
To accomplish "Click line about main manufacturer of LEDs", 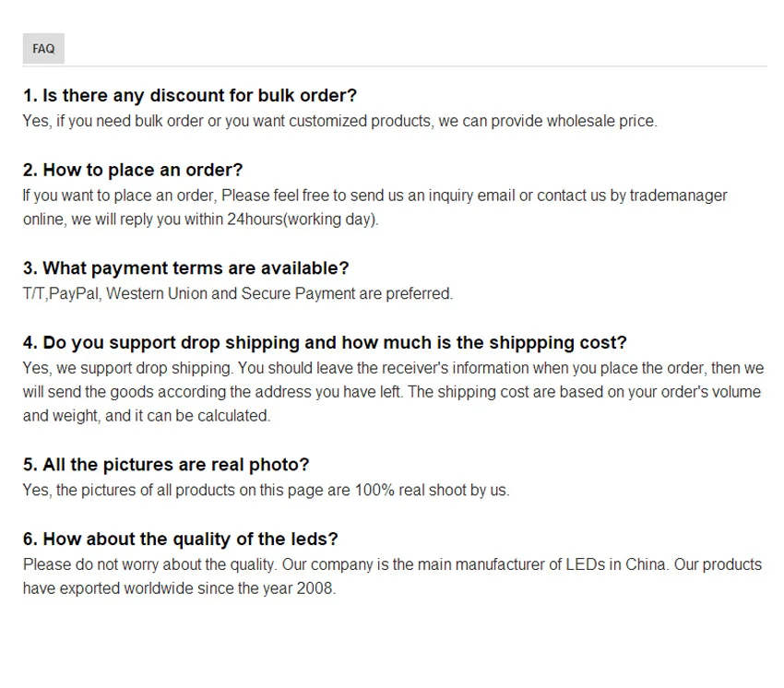I will 393,564.
